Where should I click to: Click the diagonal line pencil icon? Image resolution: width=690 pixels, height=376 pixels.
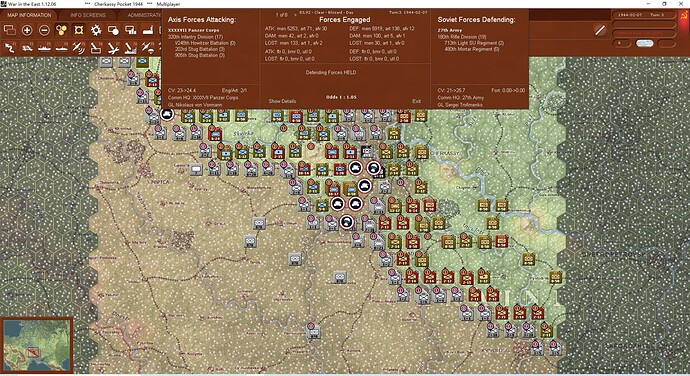[x=600, y=30]
